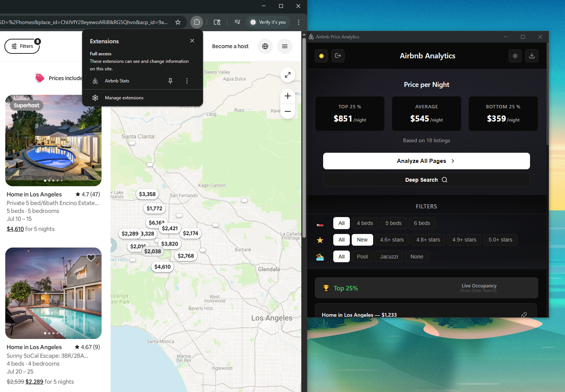Image resolution: width=565 pixels, height=392 pixels.
Task: Toggle the sun theme icon in Airbnb Analytics
Action: pyautogui.click(x=321, y=56)
